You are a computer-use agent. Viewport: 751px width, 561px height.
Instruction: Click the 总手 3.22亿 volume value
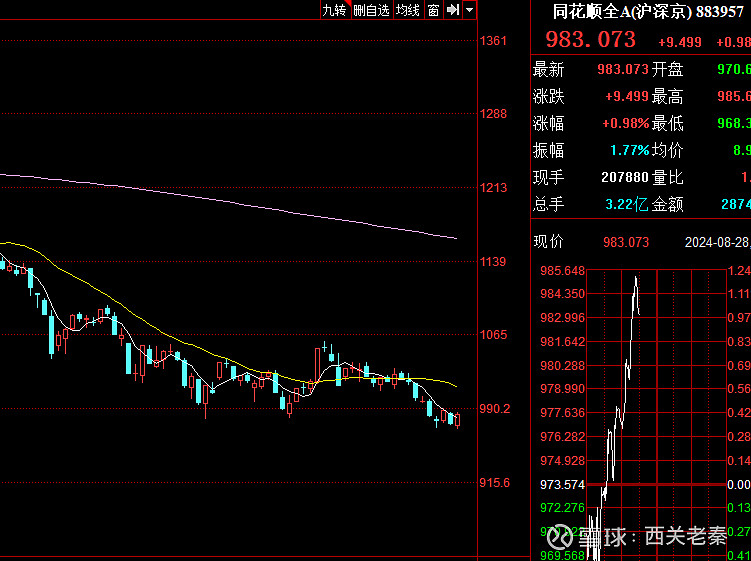[x=627, y=205]
